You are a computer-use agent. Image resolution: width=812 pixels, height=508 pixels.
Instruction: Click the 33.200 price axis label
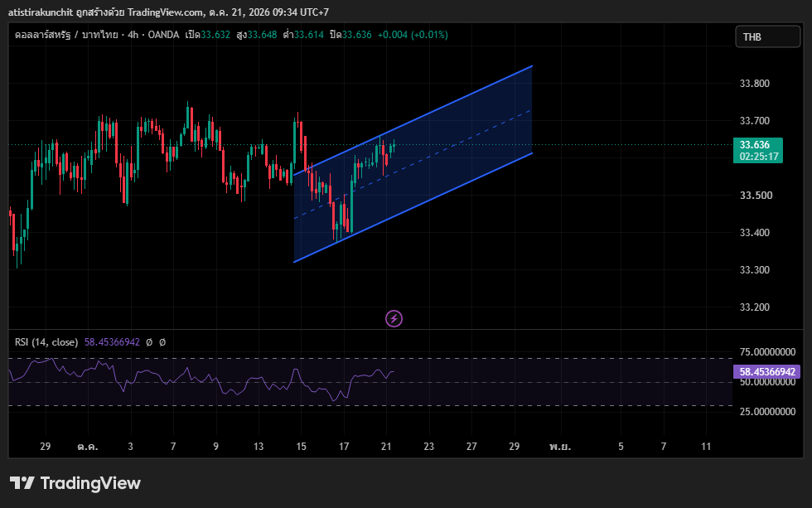[755, 307]
